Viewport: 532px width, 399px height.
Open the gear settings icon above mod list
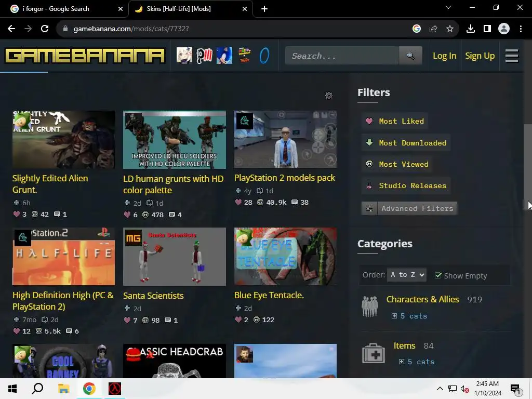[329, 96]
